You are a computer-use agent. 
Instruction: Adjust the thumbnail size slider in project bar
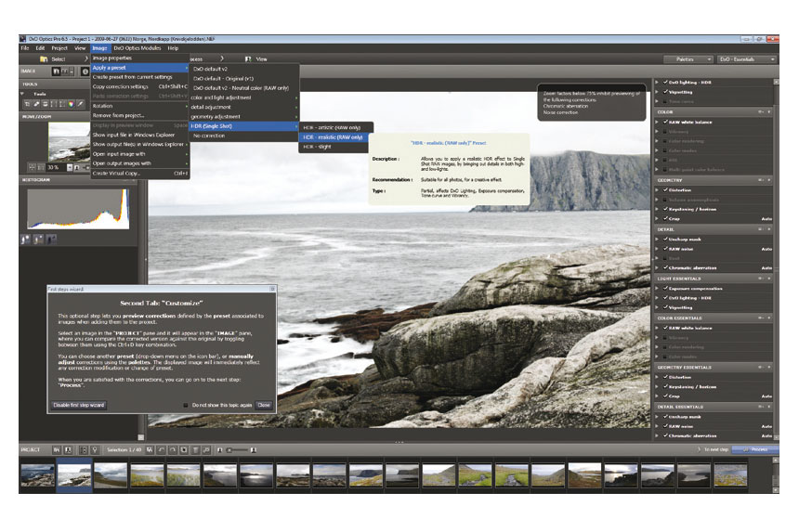coord(235,448)
